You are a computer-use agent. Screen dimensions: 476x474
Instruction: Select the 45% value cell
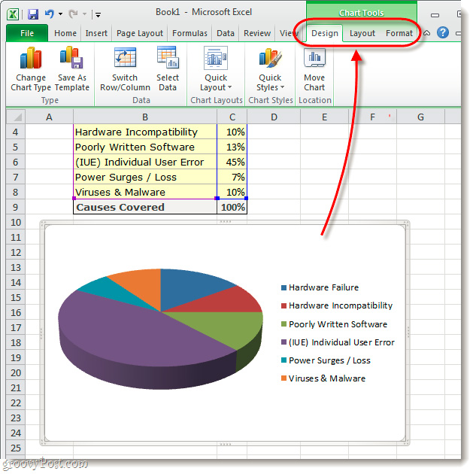[x=232, y=163]
